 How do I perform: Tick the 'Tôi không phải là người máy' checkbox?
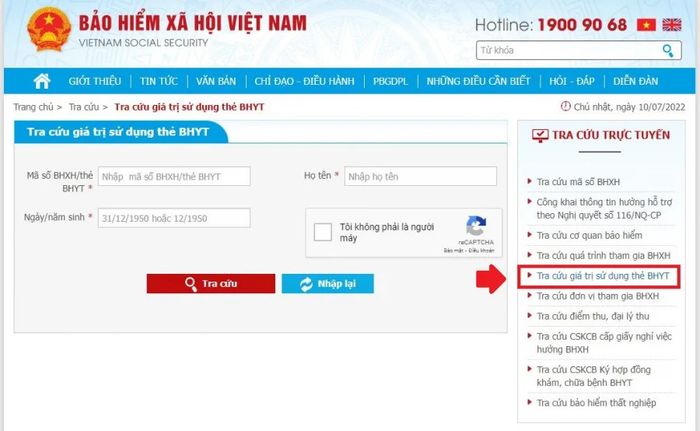[323, 232]
